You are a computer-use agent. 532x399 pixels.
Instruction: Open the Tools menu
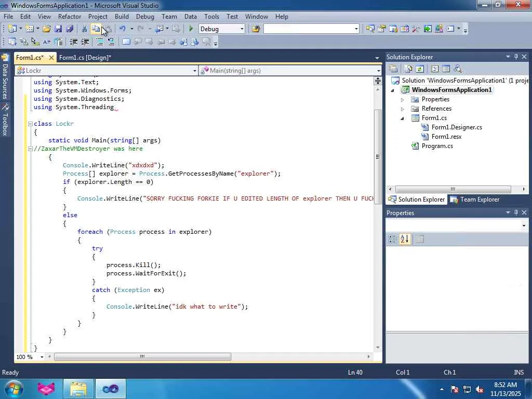(212, 16)
